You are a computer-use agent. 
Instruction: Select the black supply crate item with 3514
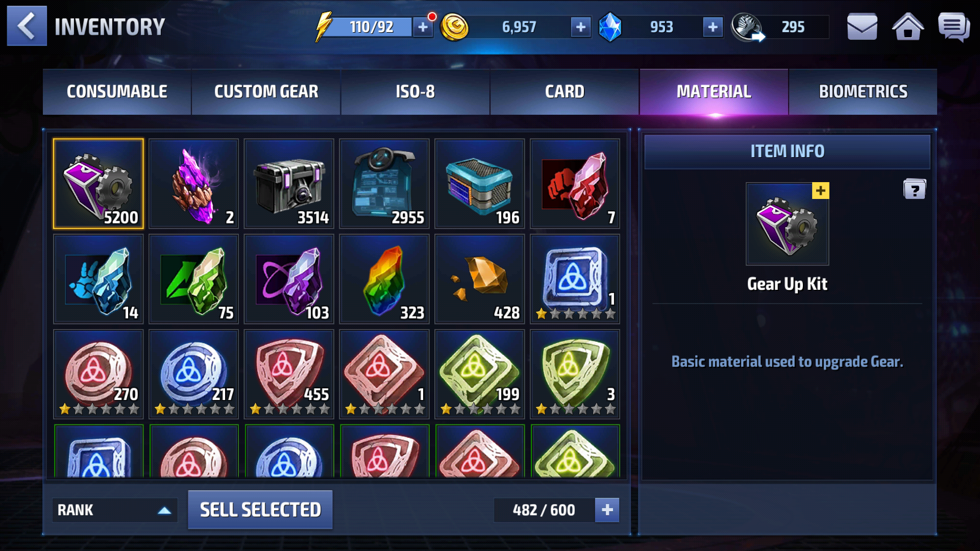[289, 184]
